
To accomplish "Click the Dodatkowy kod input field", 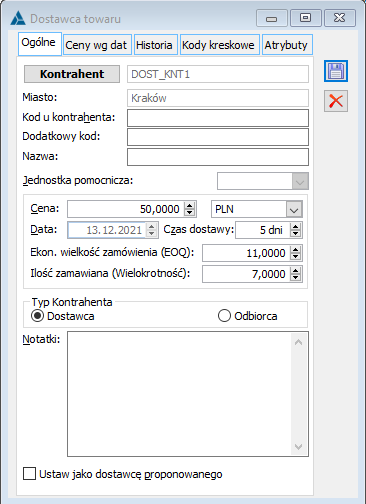I will pyautogui.click(x=218, y=137).
